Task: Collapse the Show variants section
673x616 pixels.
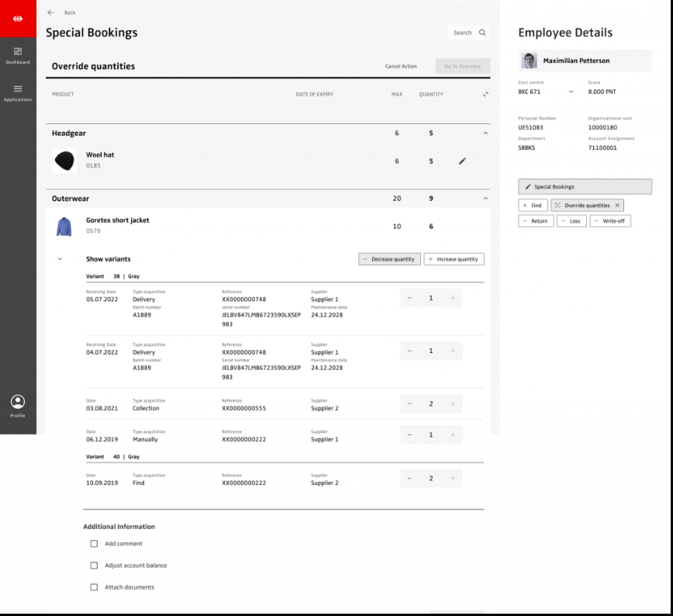Action: 60,259
